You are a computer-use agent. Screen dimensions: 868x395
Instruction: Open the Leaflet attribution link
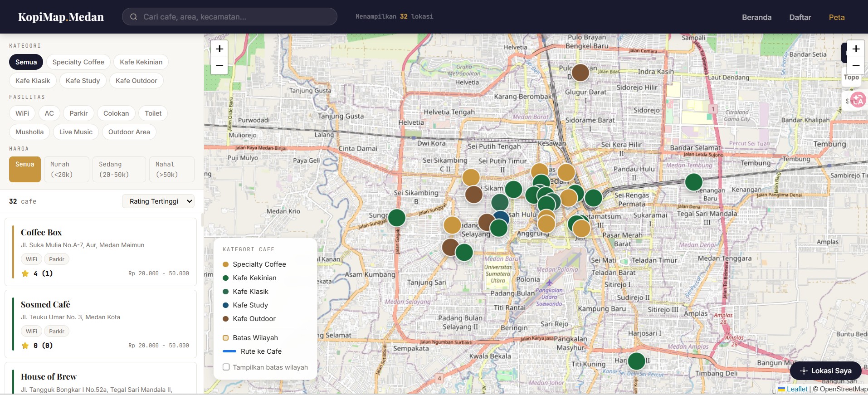[x=793, y=389]
